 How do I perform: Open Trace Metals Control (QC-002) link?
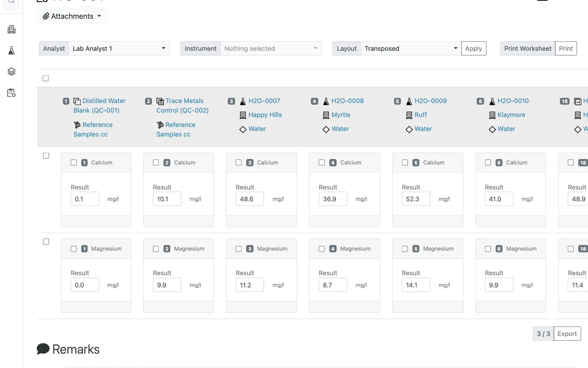182,106
